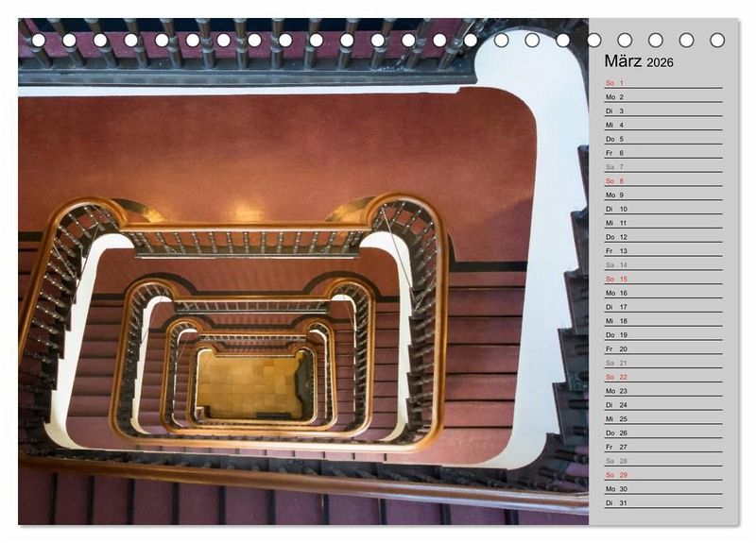Select the red So 15 row
The width and height of the screenshot is (756, 543).
661,280
